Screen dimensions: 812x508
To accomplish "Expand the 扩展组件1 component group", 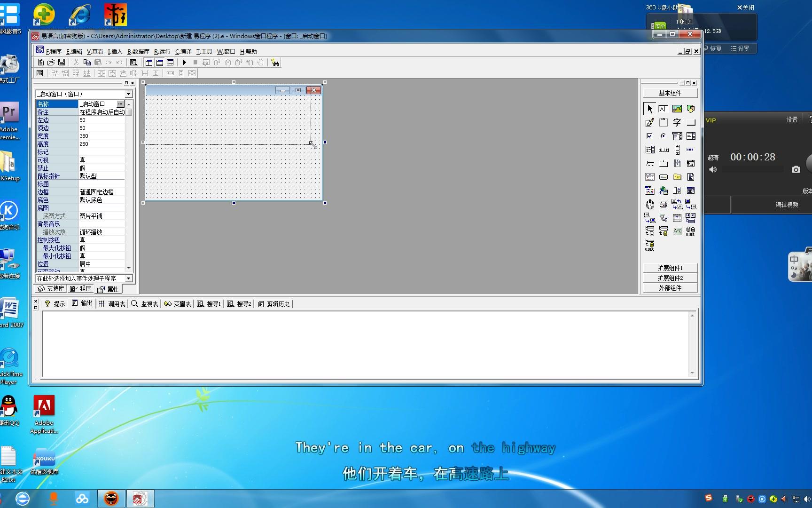I will 670,268.
